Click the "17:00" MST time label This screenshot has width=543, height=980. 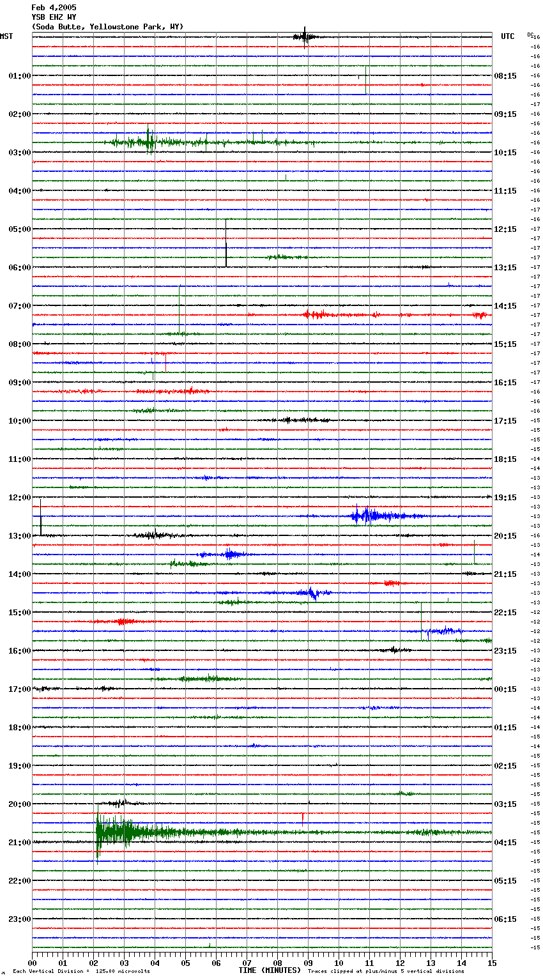(20, 689)
